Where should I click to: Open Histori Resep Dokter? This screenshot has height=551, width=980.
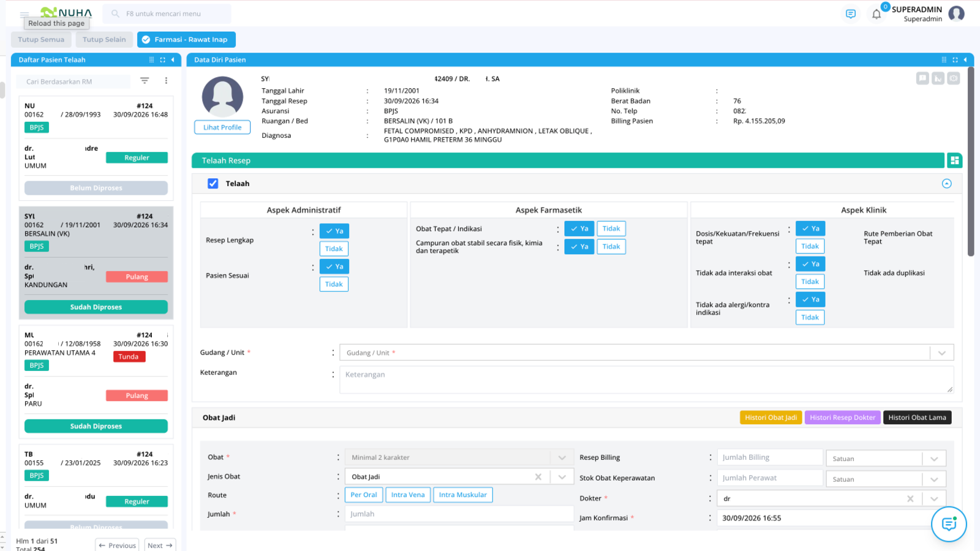click(842, 418)
